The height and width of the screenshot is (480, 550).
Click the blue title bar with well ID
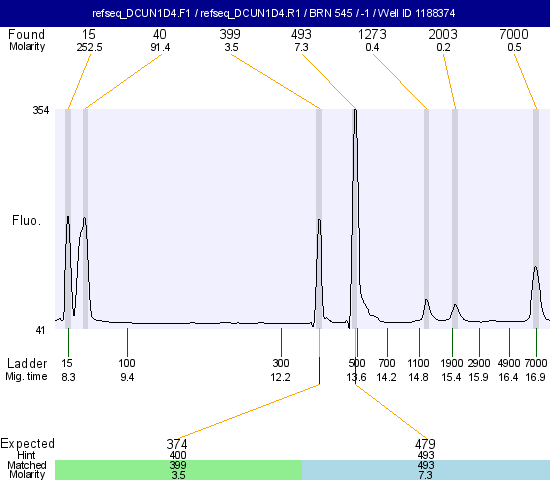point(275,13)
